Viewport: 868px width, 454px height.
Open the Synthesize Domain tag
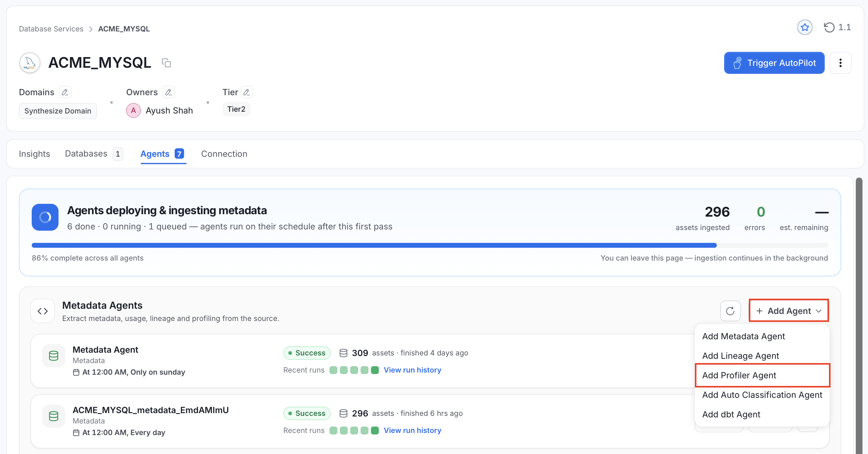(58, 111)
